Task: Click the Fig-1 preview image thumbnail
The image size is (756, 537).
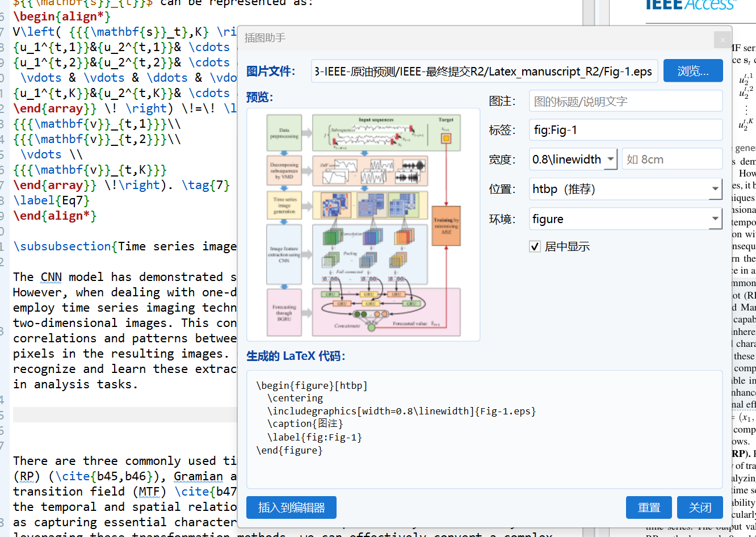Action: [x=363, y=225]
